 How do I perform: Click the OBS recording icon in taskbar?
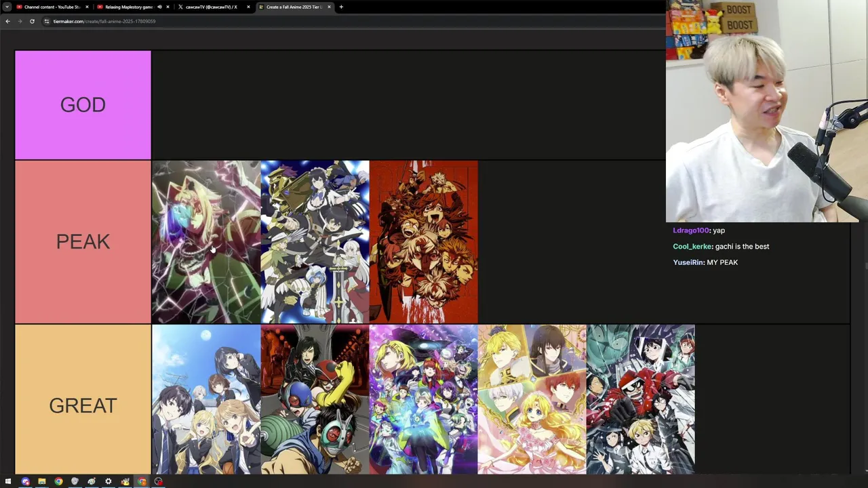[x=158, y=482]
